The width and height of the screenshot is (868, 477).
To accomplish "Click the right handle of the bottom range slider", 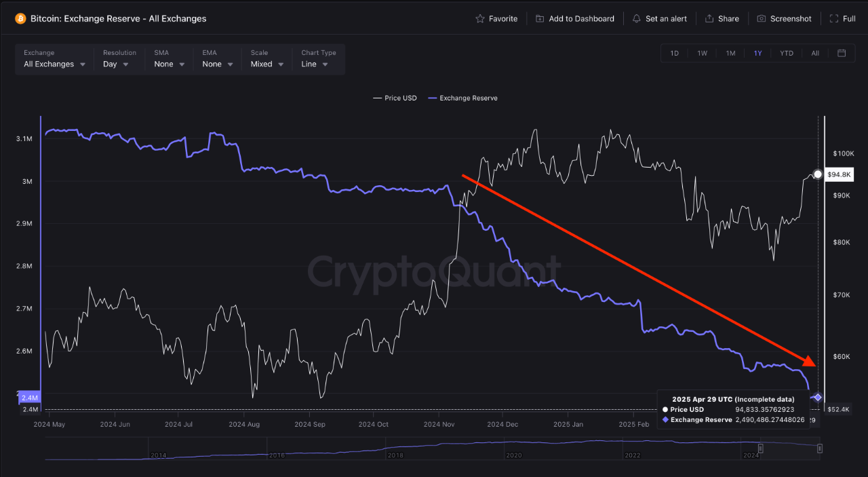I will pos(819,449).
